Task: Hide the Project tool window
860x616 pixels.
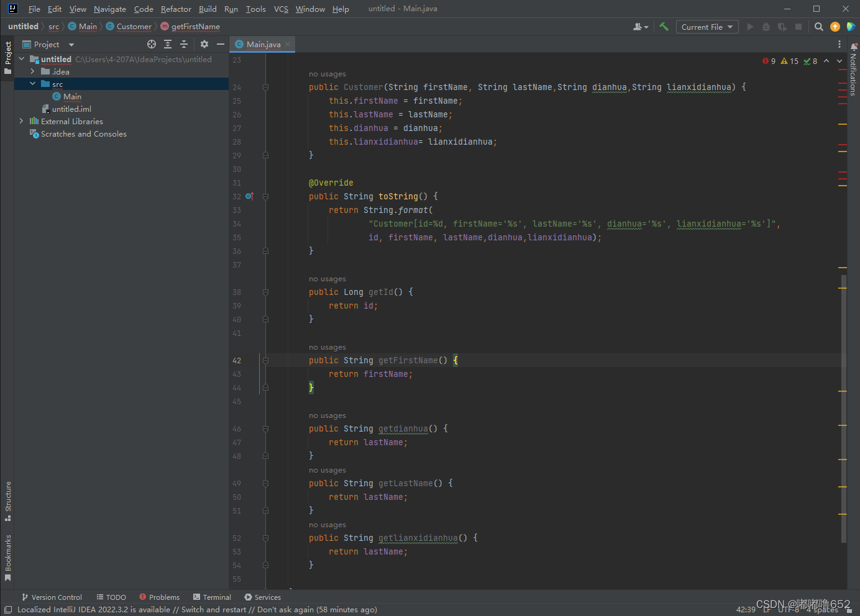Action: [x=221, y=44]
